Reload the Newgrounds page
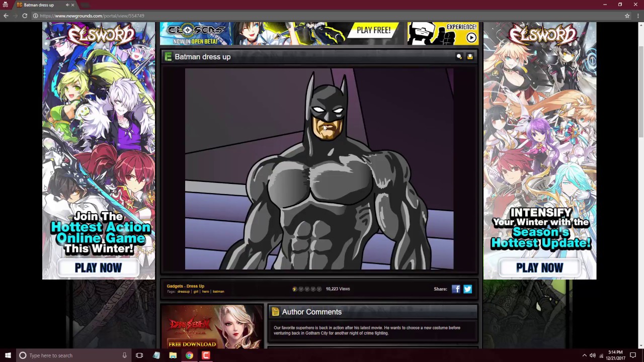 (24, 16)
